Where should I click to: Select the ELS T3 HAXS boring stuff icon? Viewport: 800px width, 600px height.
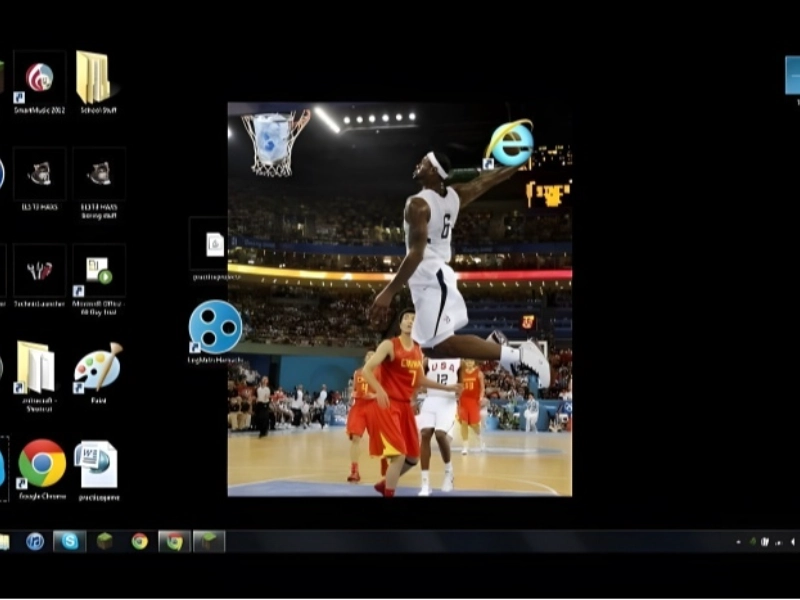coord(98,175)
